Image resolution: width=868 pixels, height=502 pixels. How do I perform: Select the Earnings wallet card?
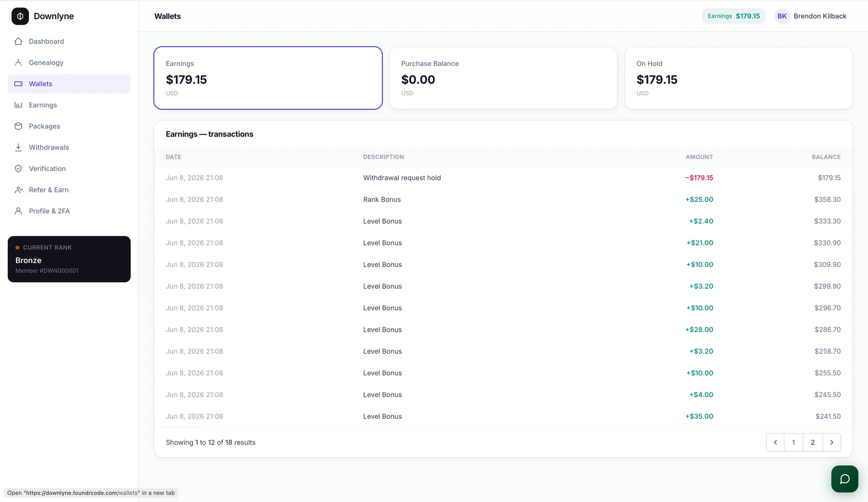pyautogui.click(x=268, y=78)
